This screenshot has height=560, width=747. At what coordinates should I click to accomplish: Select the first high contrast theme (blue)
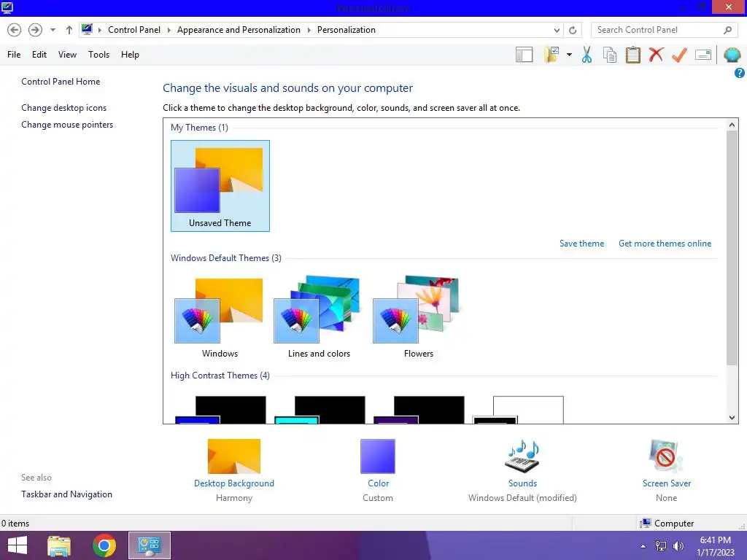click(220, 410)
